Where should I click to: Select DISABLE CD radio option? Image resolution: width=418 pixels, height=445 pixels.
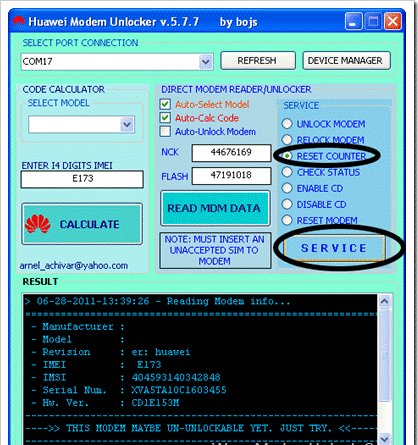pyautogui.click(x=287, y=204)
